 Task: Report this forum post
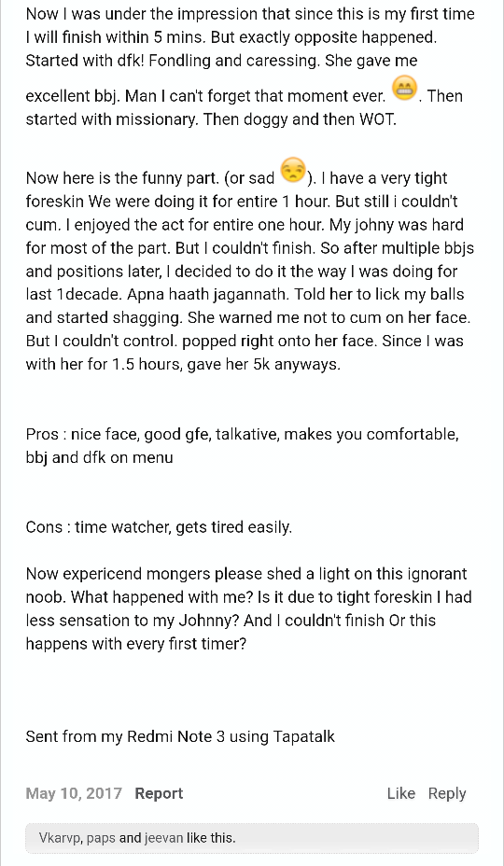159,793
